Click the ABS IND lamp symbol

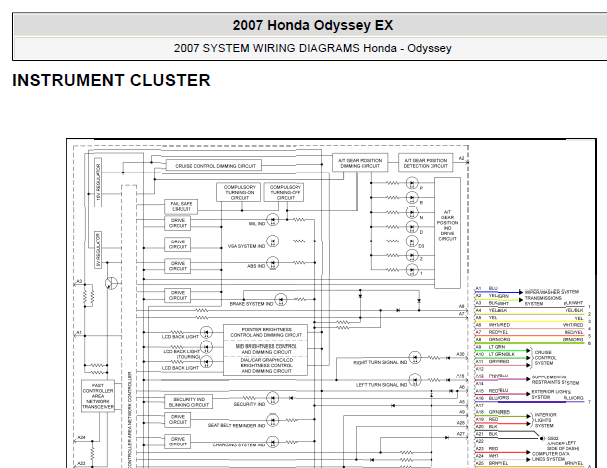point(273,263)
